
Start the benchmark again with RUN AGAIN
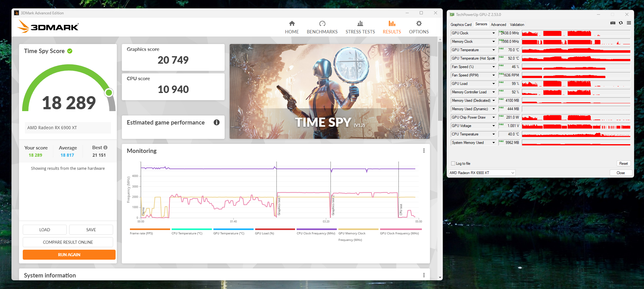point(69,255)
